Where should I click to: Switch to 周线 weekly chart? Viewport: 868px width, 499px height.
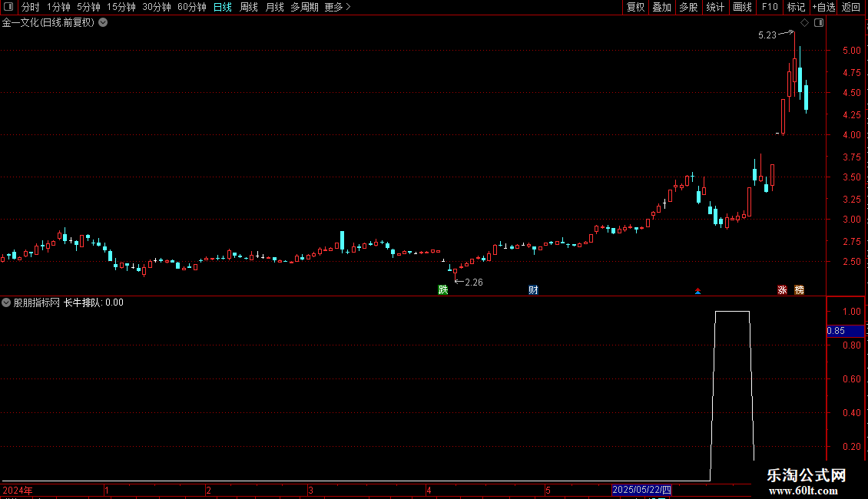(x=249, y=7)
